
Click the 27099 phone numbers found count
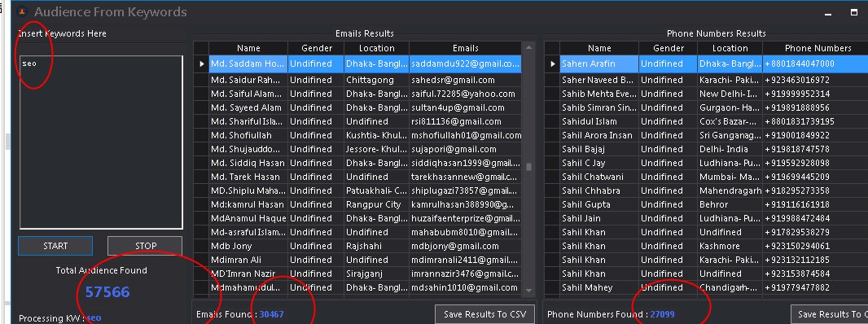click(x=663, y=314)
